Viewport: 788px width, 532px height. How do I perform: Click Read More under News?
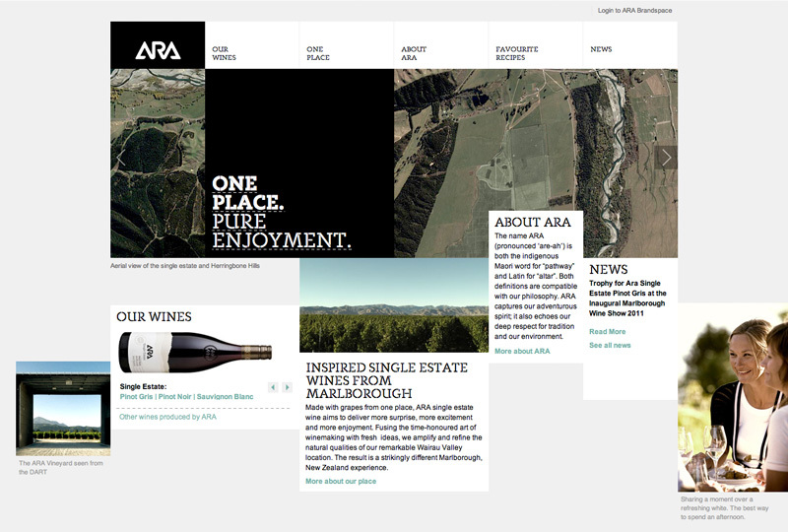[607, 331]
